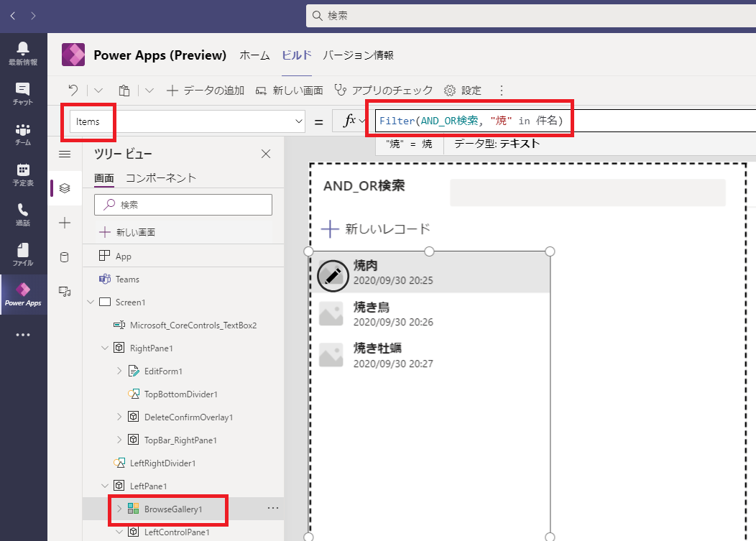Open the undo dropdown arrow
The width and height of the screenshot is (756, 541).
click(98, 91)
